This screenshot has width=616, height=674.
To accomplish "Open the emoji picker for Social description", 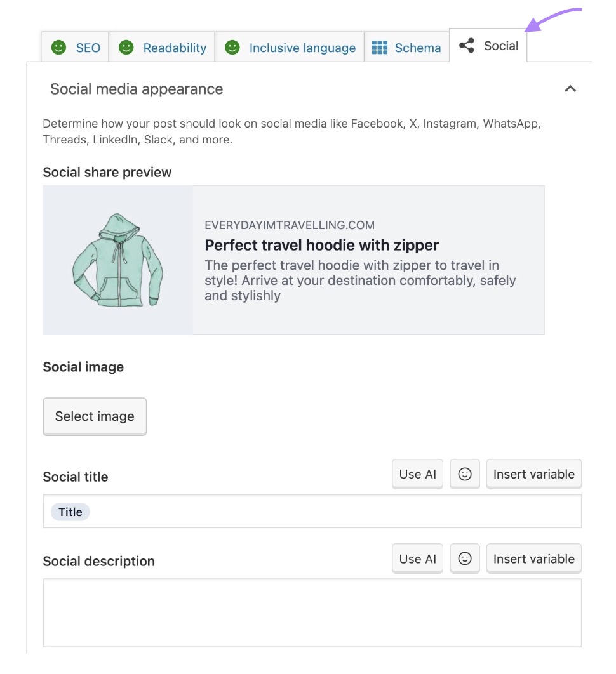I will [465, 558].
